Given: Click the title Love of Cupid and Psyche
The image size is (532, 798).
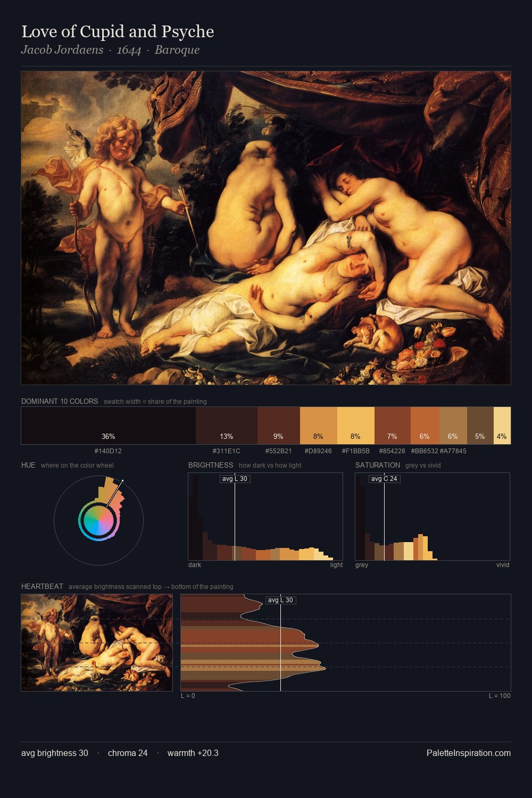Looking at the screenshot, I should 118,32.
